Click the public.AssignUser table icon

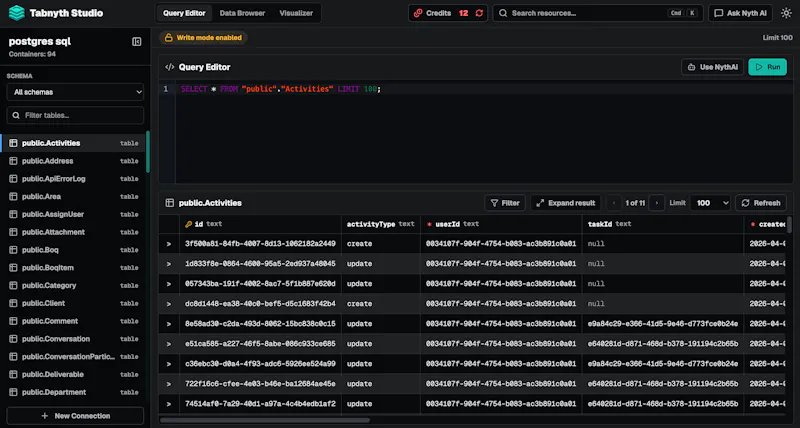click(13, 214)
